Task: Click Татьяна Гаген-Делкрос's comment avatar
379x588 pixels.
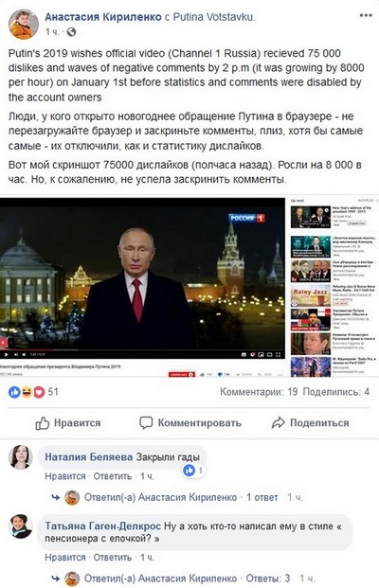Action: (21, 526)
